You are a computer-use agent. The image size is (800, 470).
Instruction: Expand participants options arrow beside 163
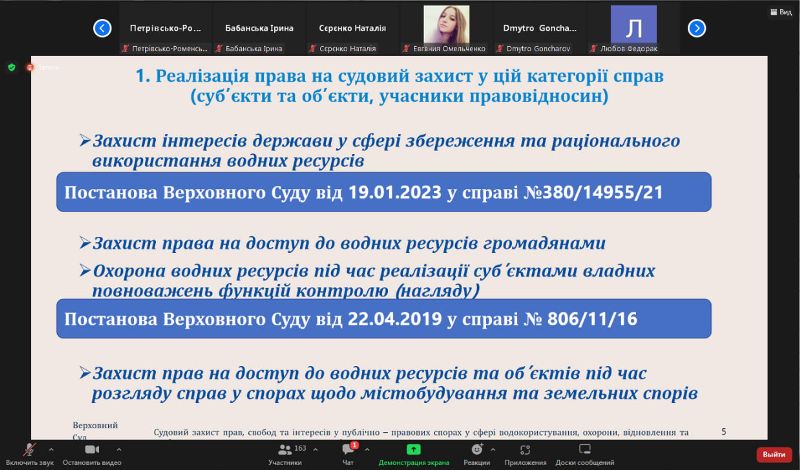[315, 450]
